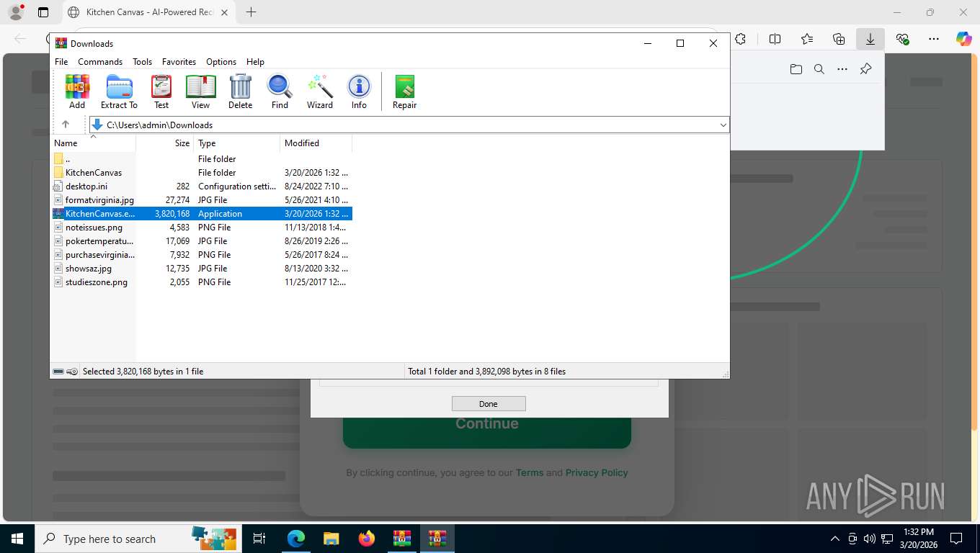Image resolution: width=980 pixels, height=553 pixels.
Task: Select the parent folder '..' row
Action: point(202,159)
